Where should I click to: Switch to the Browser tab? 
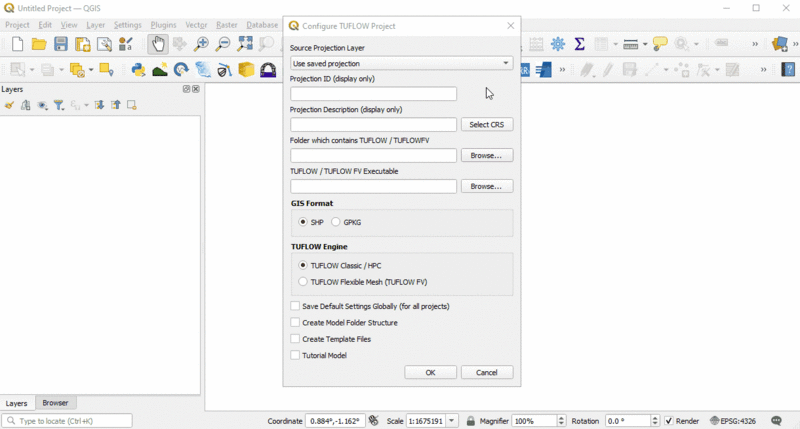(55, 403)
